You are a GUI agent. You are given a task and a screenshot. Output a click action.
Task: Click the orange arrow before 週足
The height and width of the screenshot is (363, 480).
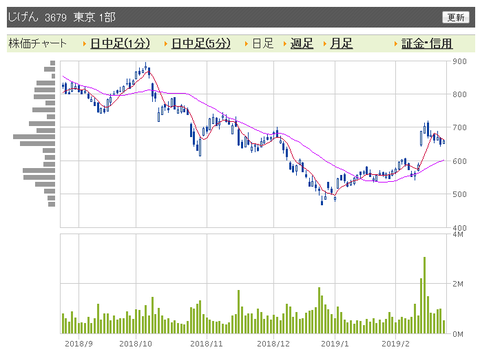[285, 44]
